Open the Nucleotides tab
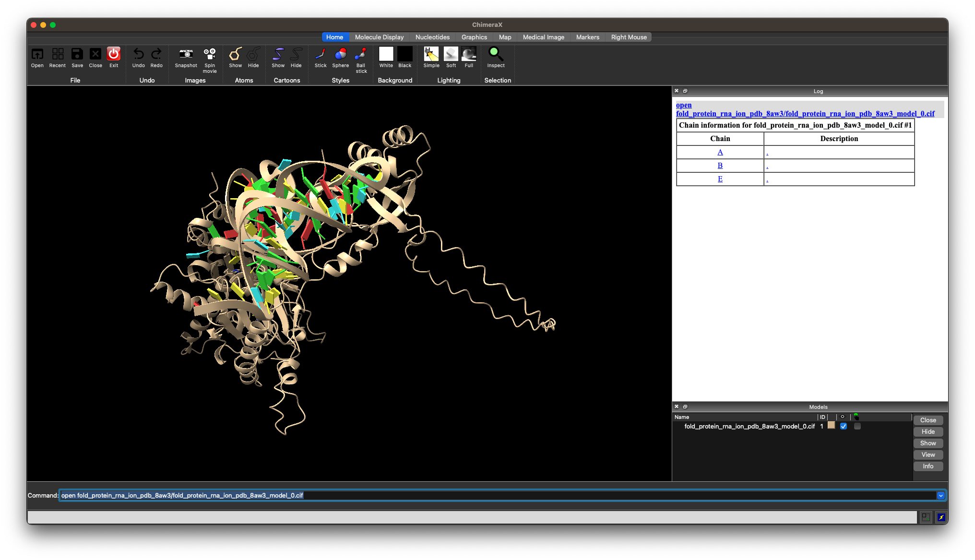975x560 pixels. pyautogui.click(x=432, y=37)
